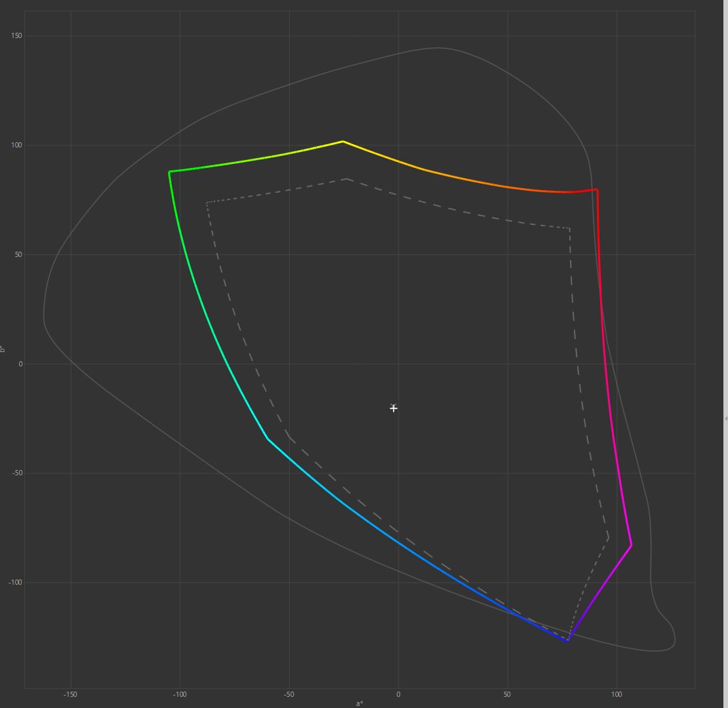Select upper-right corner of dashed gamut outline
728x708 pixels.
[x=569, y=228]
